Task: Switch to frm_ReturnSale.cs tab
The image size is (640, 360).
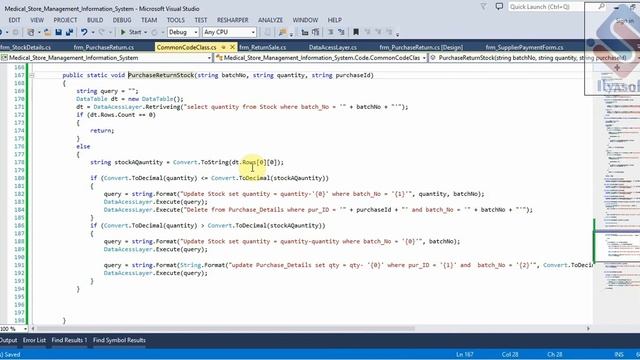Action: 262,47
